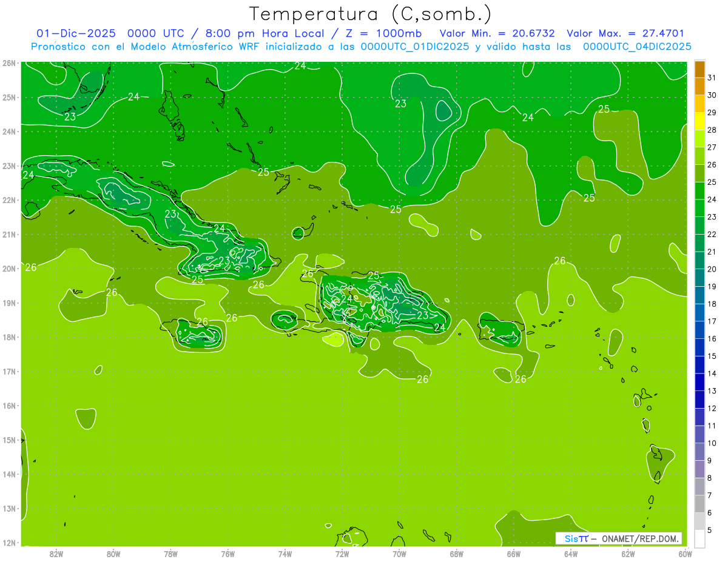The width and height of the screenshot is (728, 562).
Task: Click the 82W longitude tick label
Action: pyautogui.click(x=56, y=553)
